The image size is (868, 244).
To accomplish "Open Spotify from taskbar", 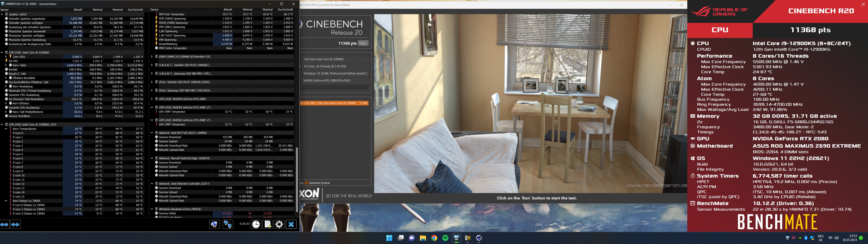I will click(x=445, y=238).
